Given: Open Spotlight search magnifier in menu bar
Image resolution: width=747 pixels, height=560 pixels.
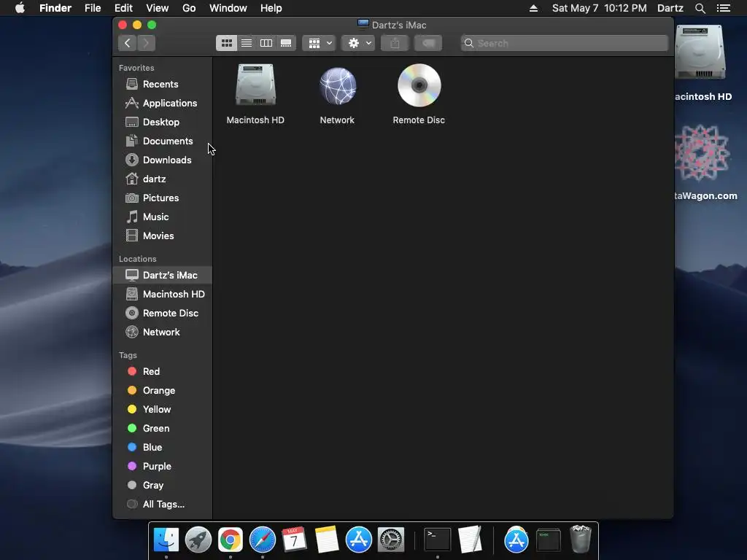Looking at the screenshot, I should pyautogui.click(x=700, y=8).
